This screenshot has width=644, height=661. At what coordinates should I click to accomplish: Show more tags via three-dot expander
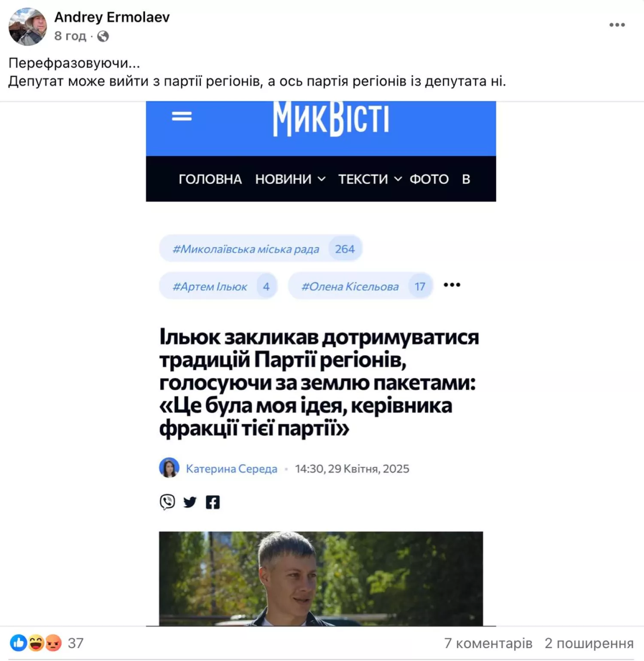coord(452,285)
